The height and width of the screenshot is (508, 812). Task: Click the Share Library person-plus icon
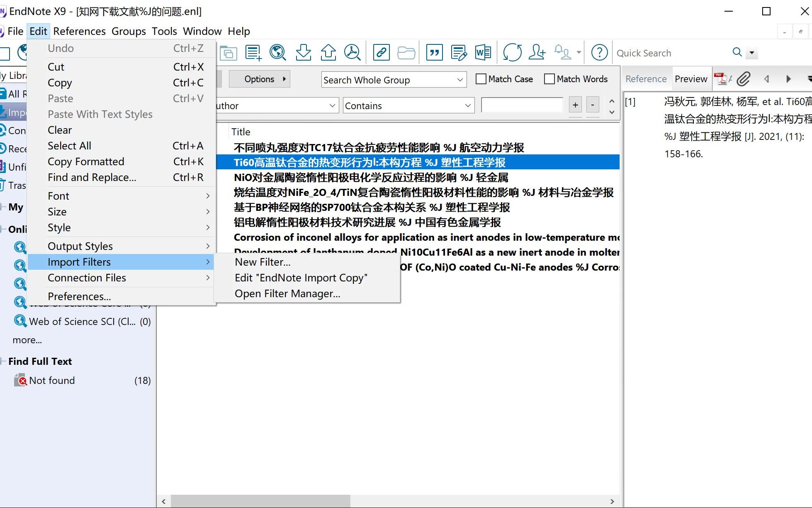(x=537, y=53)
